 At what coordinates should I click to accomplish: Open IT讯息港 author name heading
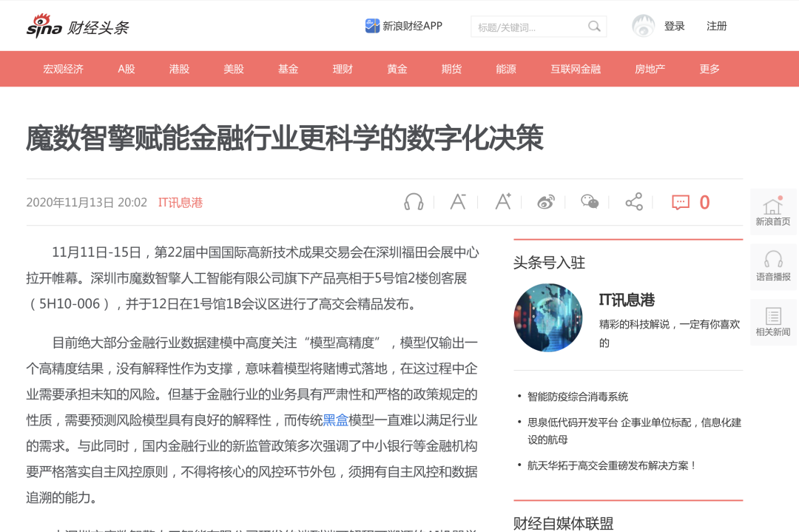(x=627, y=300)
